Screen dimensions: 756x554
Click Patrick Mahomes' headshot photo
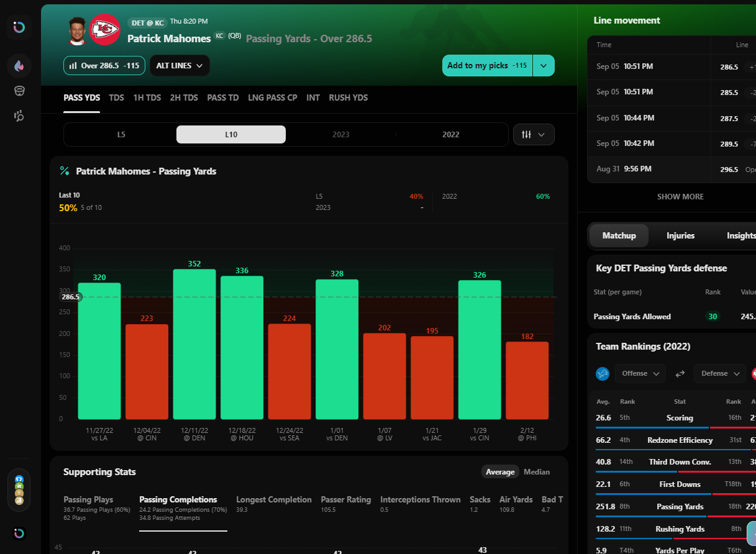[77, 30]
